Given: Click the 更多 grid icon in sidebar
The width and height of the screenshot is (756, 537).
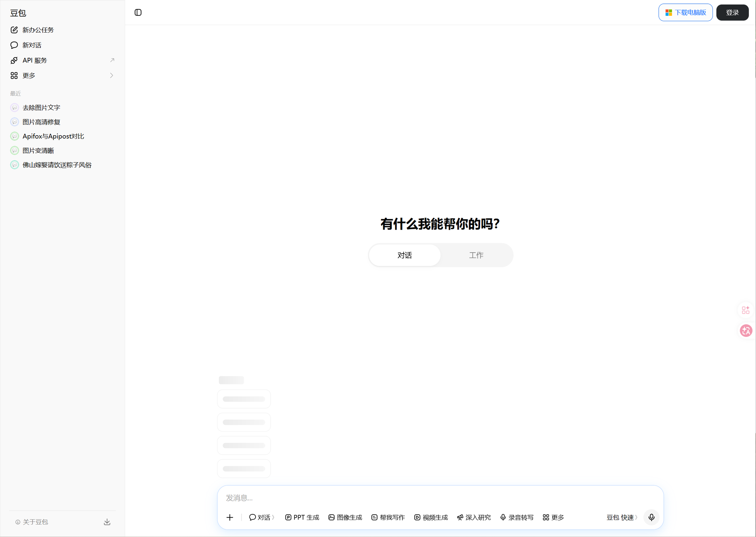Looking at the screenshot, I should (14, 76).
